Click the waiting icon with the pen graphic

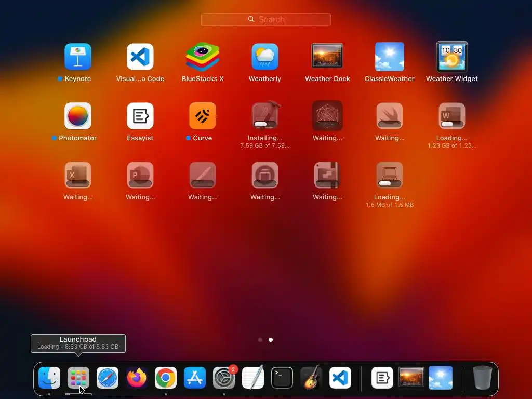point(203,175)
